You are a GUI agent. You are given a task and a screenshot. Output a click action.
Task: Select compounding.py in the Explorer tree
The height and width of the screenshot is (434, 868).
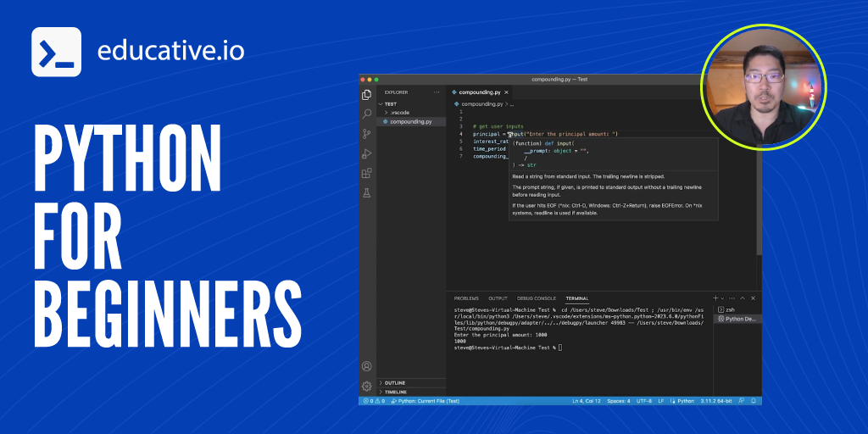[x=409, y=121]
